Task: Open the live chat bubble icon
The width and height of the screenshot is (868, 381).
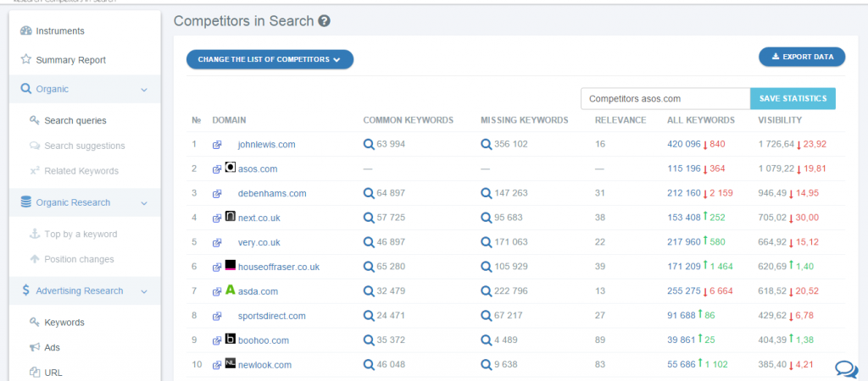Action: (x=847, y=369)
